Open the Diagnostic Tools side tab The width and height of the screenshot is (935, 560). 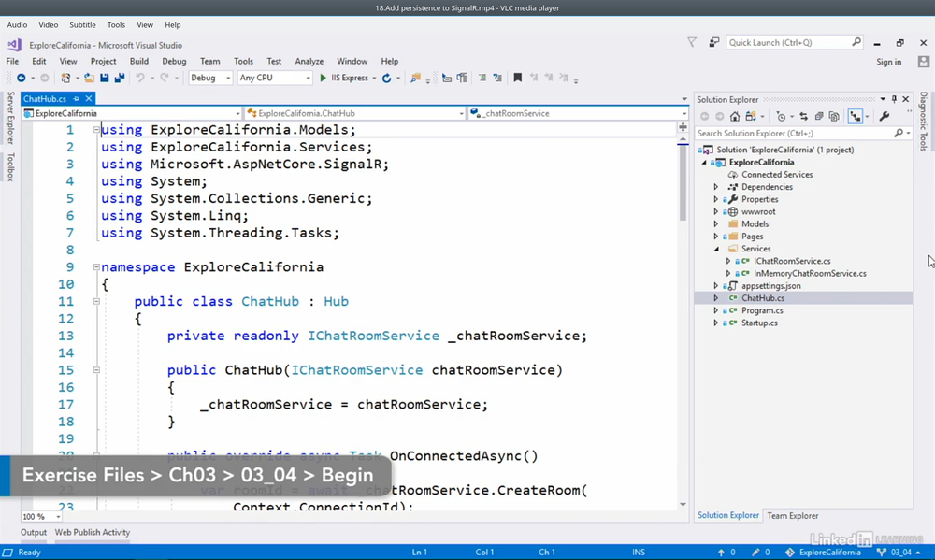(924, 121)
